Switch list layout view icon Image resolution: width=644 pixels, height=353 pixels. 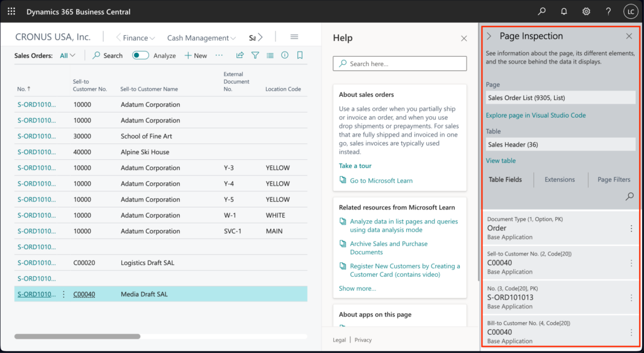pyautogui.click(x=270, y=55)
